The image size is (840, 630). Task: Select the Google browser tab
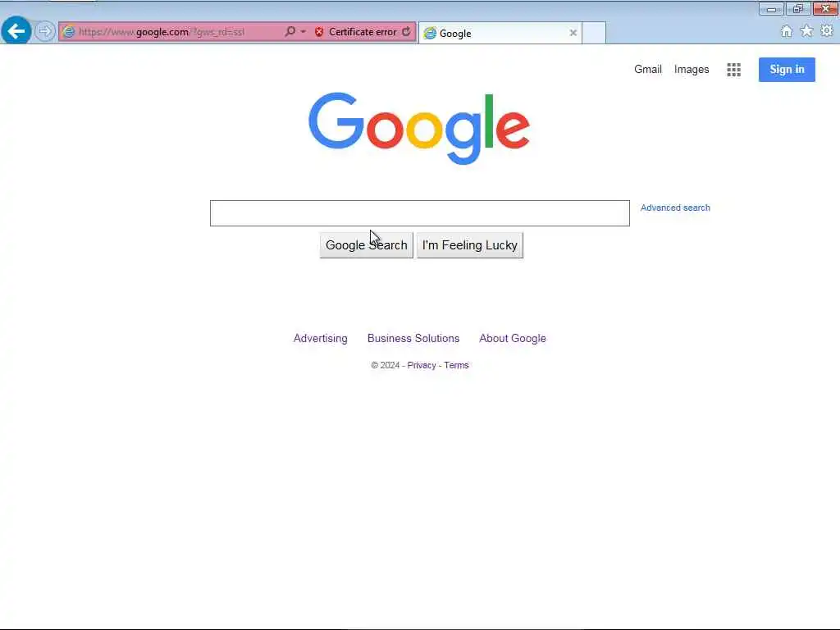500,33
